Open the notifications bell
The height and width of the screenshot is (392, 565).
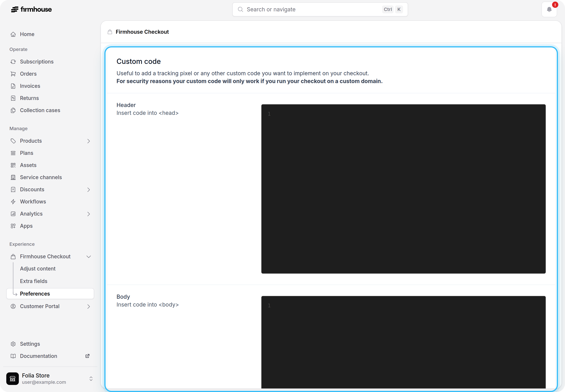(549, 10)
